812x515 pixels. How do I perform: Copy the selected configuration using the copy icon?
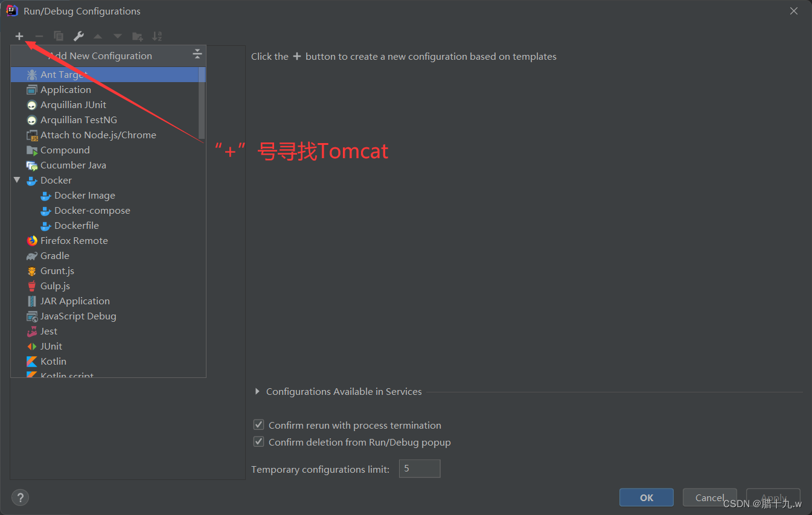point(59,36)
